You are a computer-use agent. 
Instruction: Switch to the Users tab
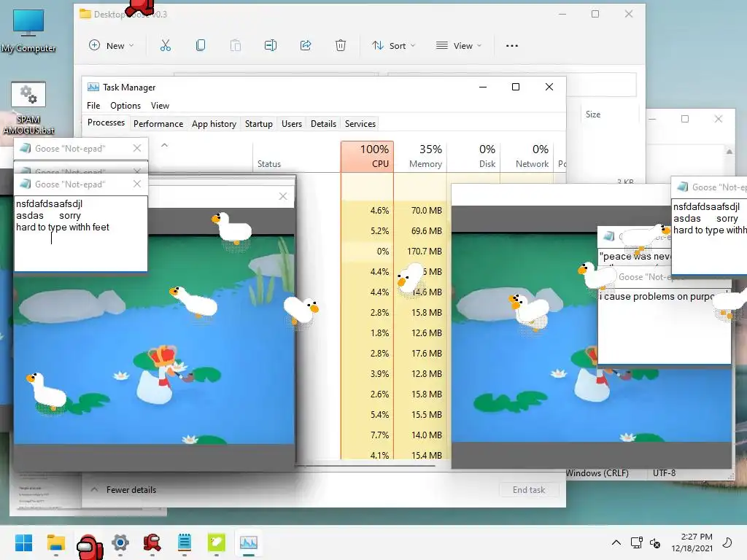click(x=292, y=124)
